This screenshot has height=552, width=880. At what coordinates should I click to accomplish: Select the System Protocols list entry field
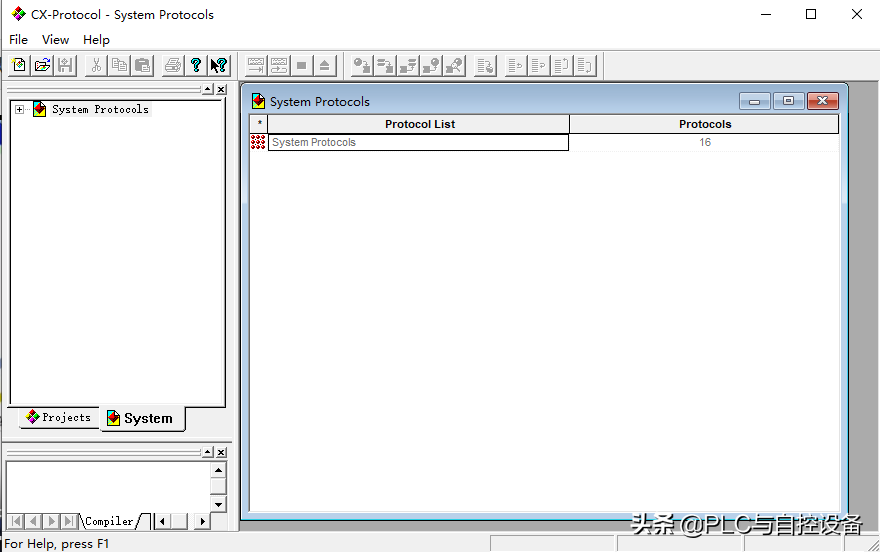[418, 142]
